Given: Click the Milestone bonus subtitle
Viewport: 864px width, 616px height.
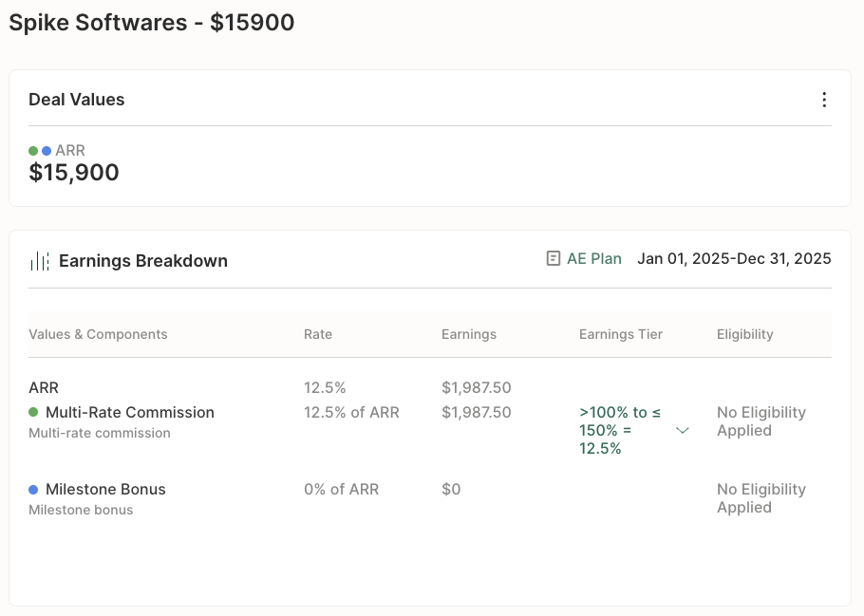Looking at the screenshot, I should point(81,511).
